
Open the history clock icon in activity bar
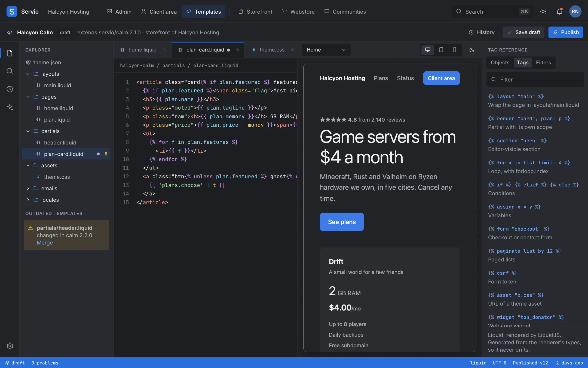[10, 89]
